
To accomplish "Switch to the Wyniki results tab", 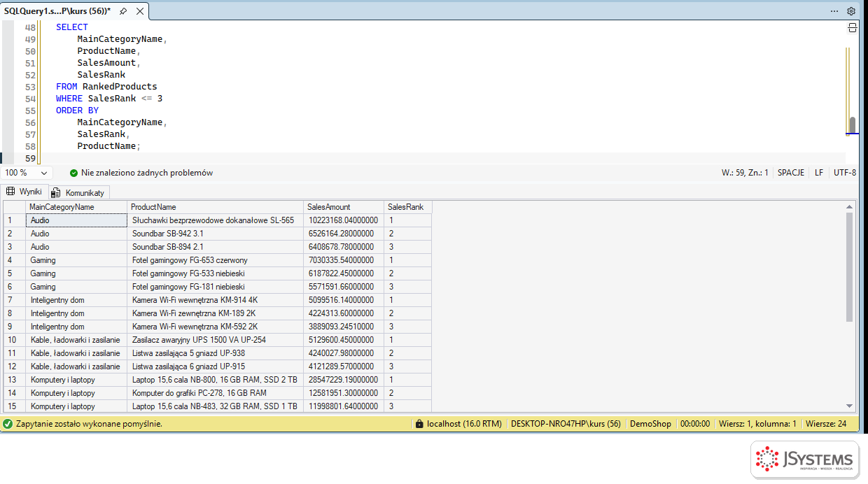I will pos(24,192).
